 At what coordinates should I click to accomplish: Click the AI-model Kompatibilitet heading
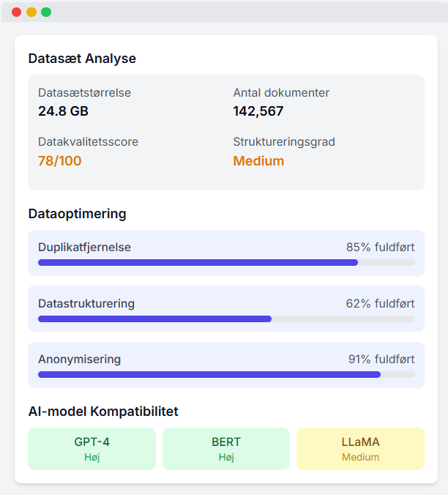(x=103, y=412)
